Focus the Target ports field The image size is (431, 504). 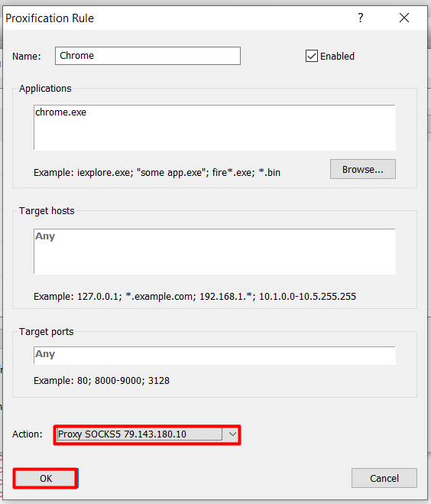pos(215,356)
